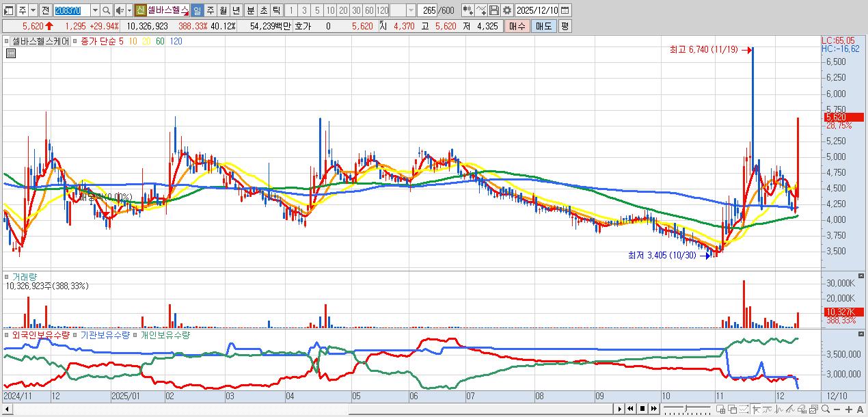Click the 신 badge icon
Screen dimensions: 868x417
[139, 11]
